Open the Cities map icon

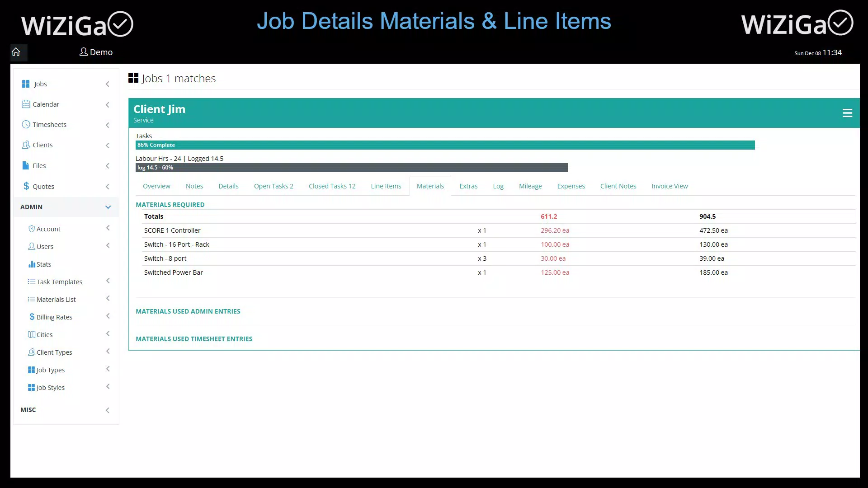point(32,335)
